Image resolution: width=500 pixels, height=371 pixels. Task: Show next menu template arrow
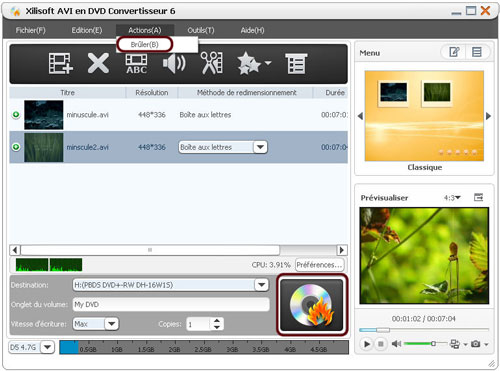tap(488, 116)
